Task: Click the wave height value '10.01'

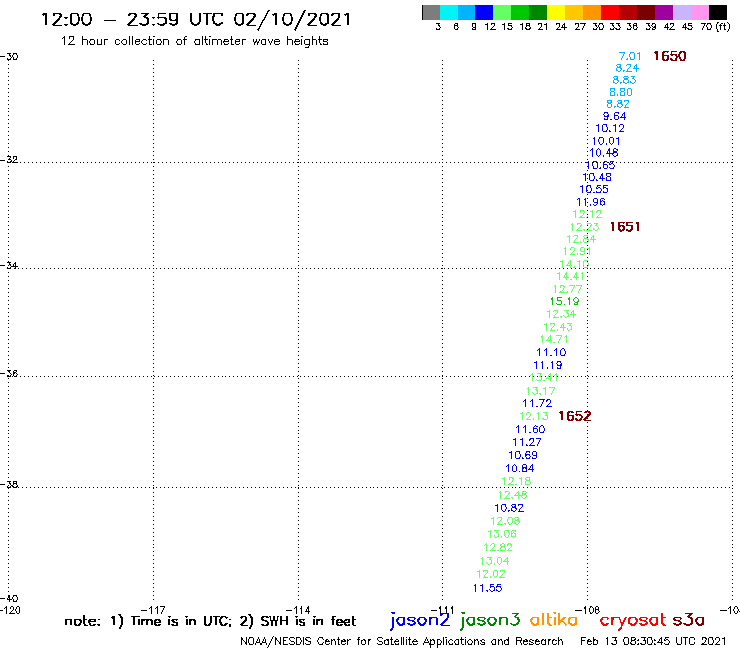Action: [x=606, y=141]
